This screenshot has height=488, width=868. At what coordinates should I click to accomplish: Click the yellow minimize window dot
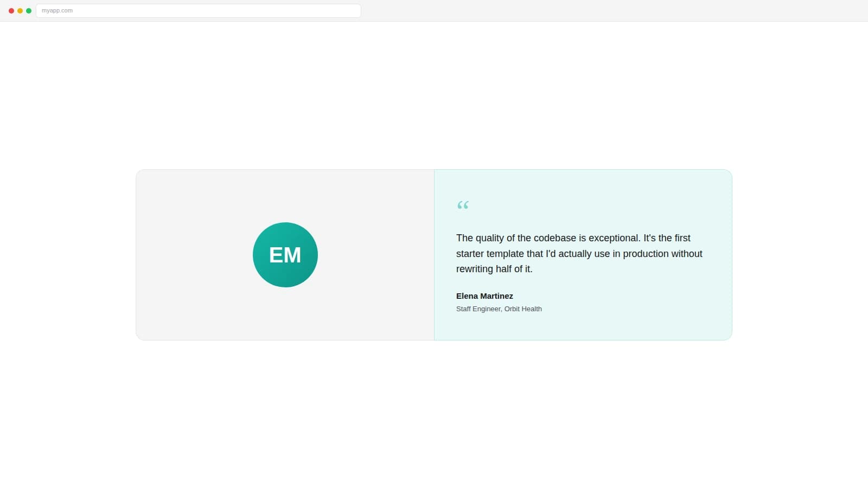pos(20,11)
